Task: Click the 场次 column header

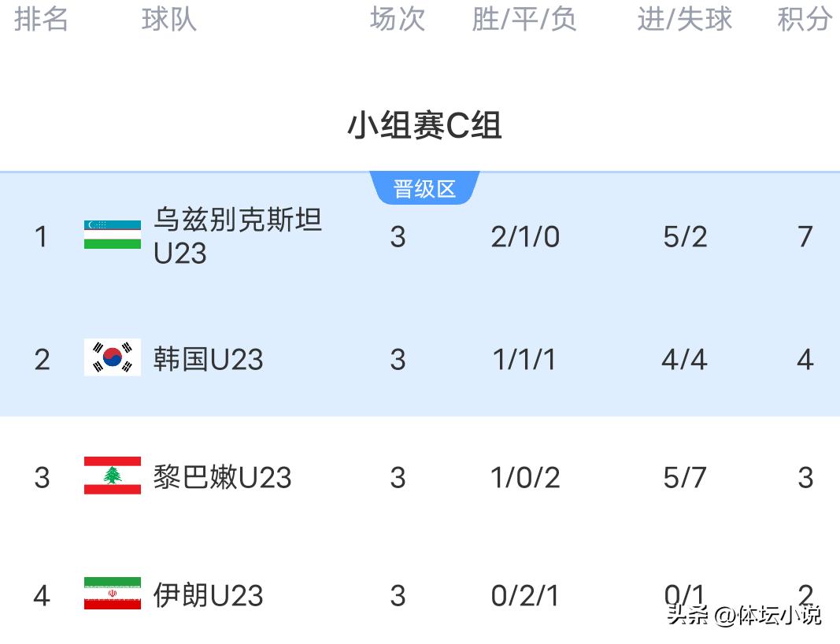Action: pyautogui.click(x=398, y=19)
